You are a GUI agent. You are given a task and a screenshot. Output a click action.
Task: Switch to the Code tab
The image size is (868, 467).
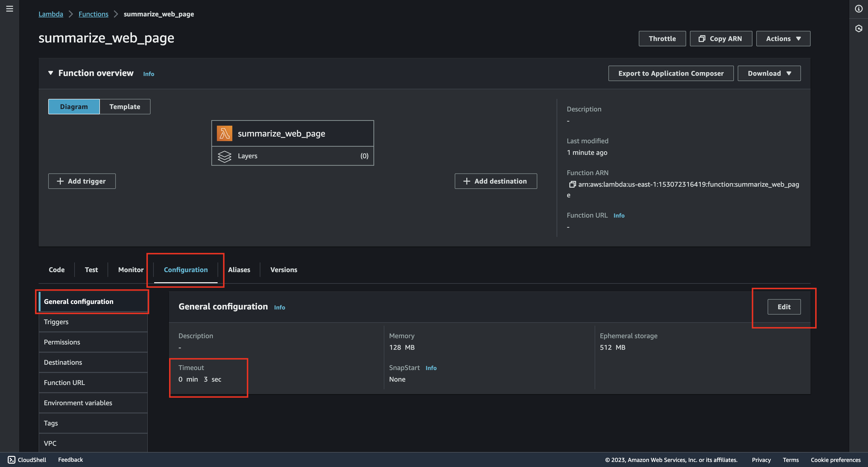click(x=56, y=269)
